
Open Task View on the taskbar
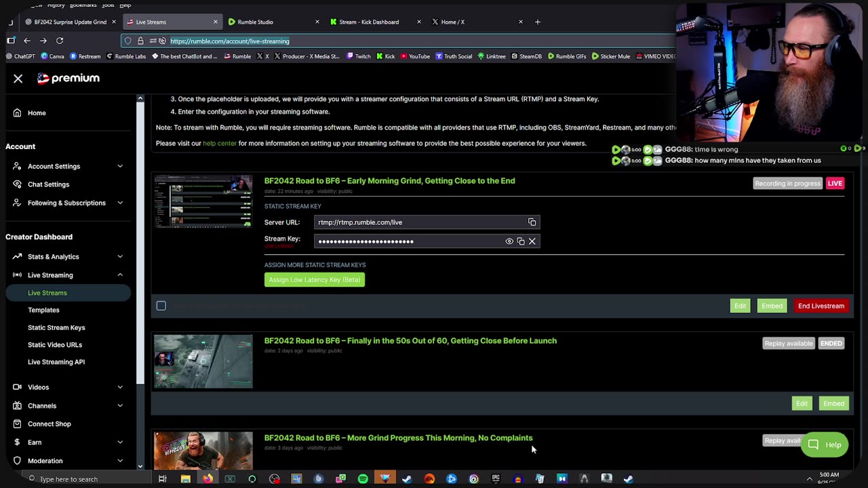click(163, 479)
